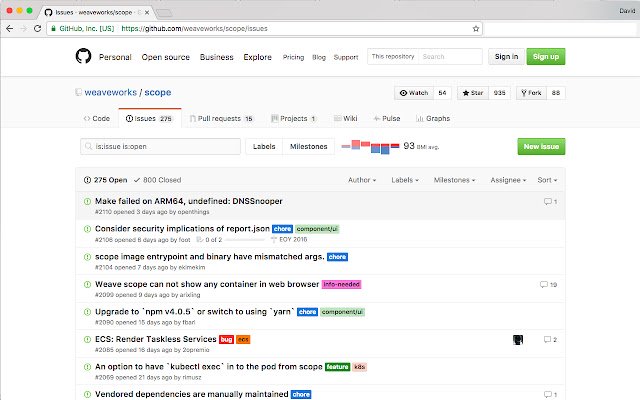
Task: Open the Blog link
Action: (x=319, y=57)
